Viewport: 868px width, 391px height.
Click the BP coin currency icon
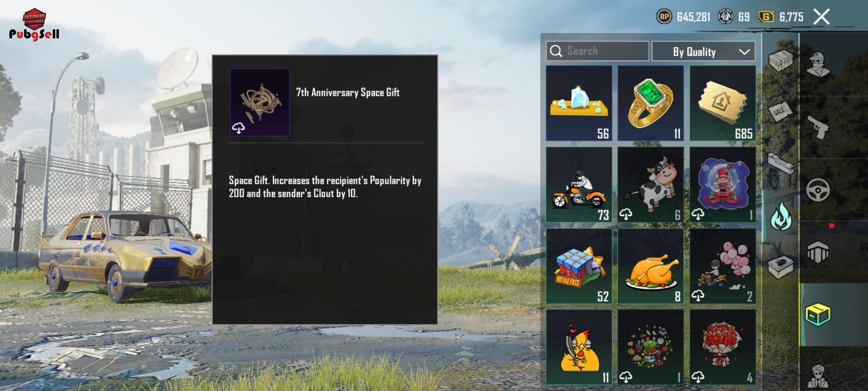(x=664, y=17)
